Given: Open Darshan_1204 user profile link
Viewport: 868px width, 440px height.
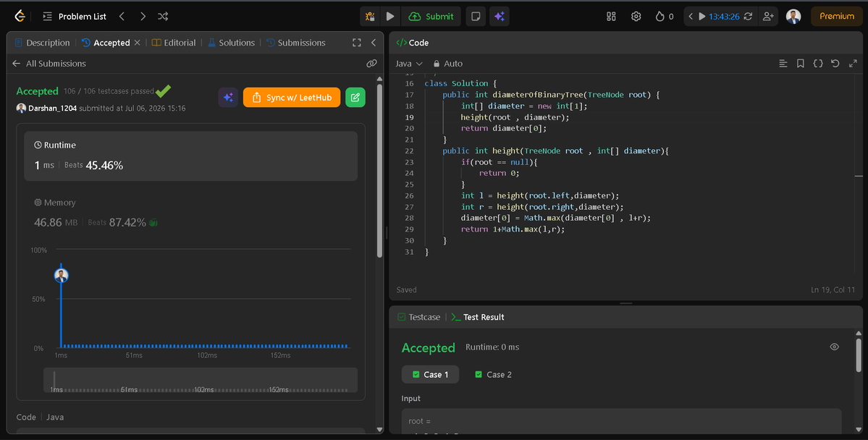Looking at the screenshot, I should click(53, 109).
